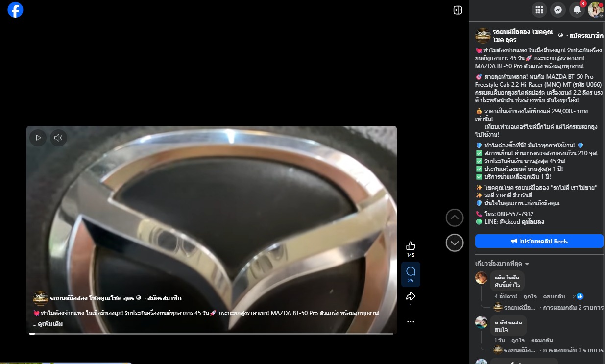Image resolution: width=605 pixels, height=364 pixels.
Task: Open notifications bell with 3 alerts
Action: pyautogui.click(x=577, y=10)
